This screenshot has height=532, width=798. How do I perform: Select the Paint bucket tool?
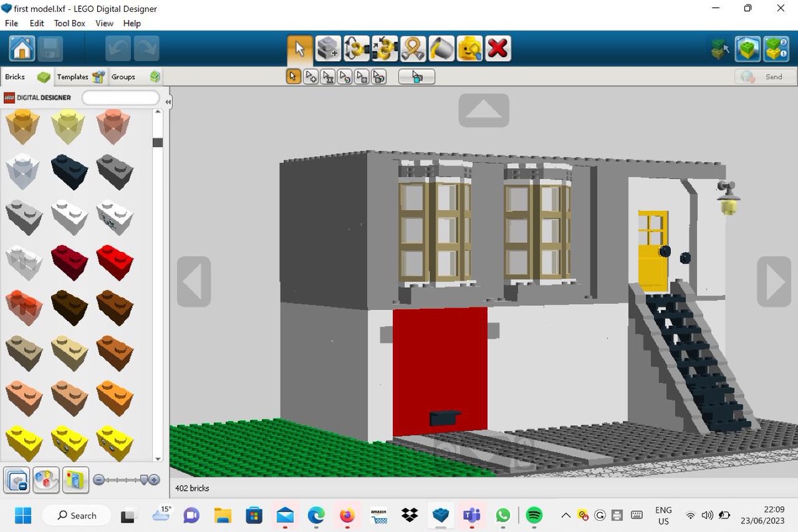click(441, 49)
